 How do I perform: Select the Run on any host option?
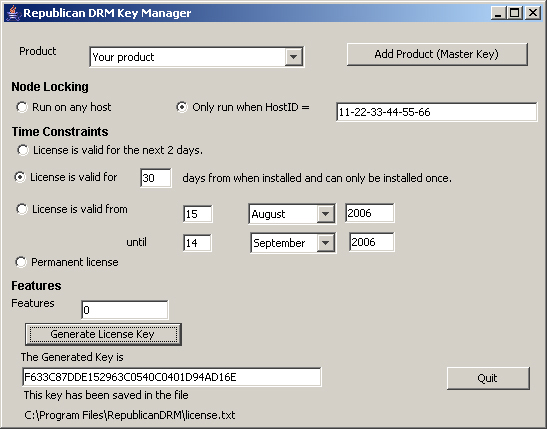(x=22, y=107)
